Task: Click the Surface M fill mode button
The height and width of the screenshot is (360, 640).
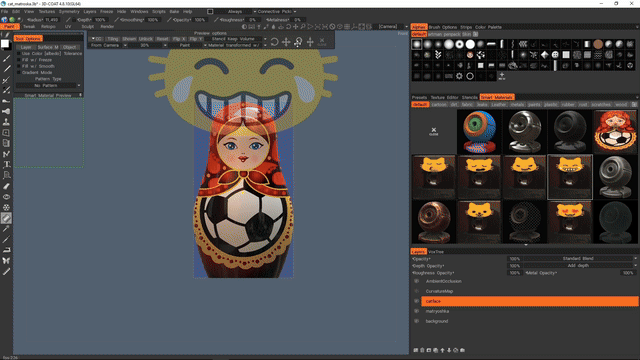Action: [48, 47]
